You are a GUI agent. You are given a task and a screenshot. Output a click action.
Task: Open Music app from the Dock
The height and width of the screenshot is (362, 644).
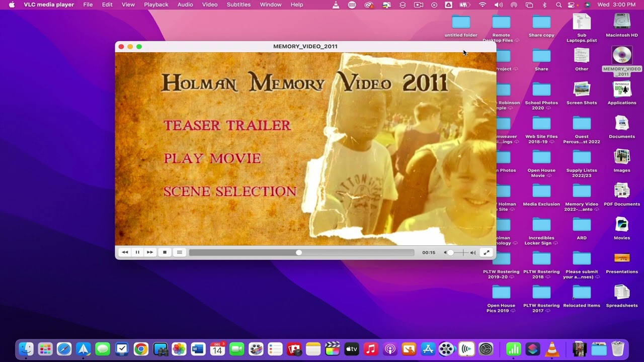[371, 348]
